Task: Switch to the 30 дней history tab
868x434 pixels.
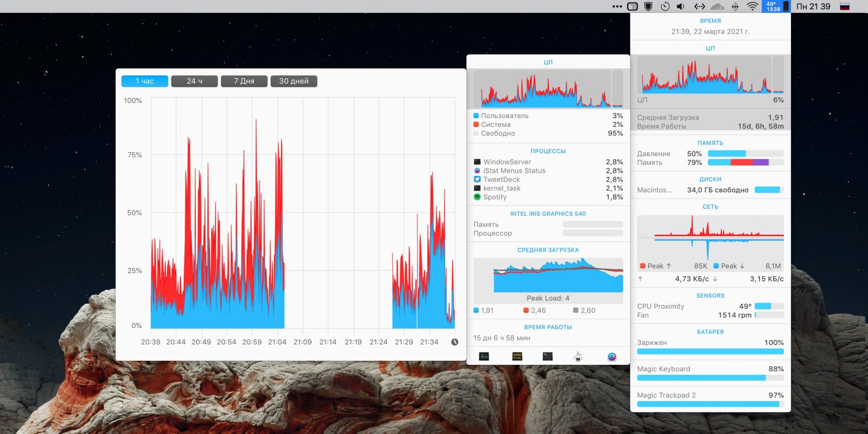Action: point(294,81)
